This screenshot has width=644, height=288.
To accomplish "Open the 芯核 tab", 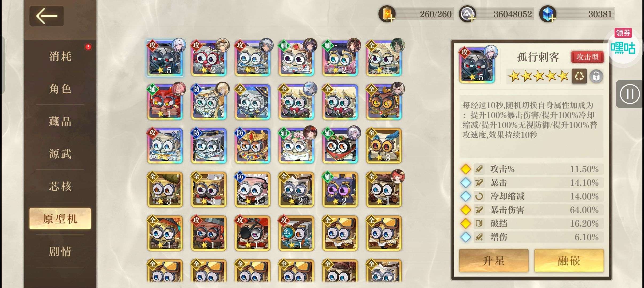I will point(60,186).
